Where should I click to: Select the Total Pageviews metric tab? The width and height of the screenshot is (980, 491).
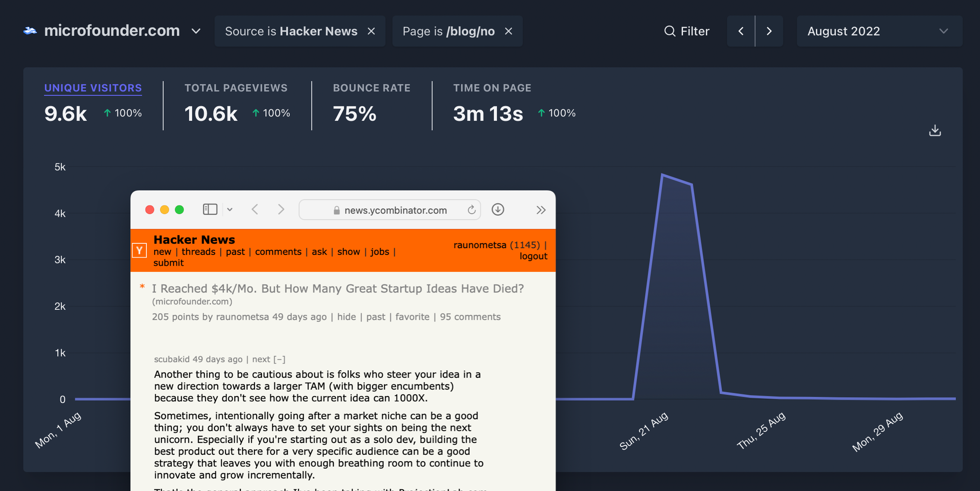236,88
